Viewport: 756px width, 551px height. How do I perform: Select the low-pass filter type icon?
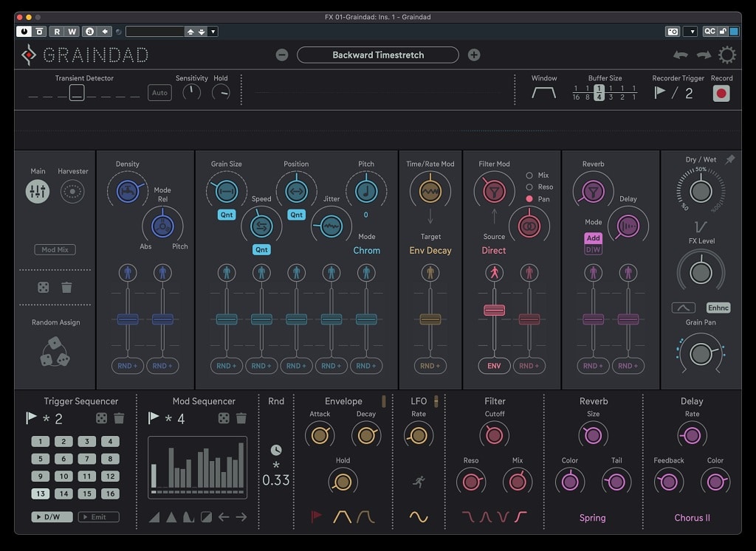(467, 517)
